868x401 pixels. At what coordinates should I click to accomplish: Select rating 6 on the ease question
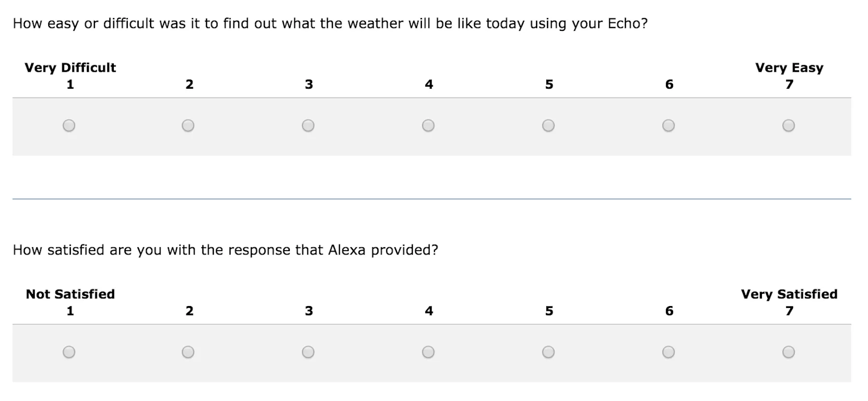tap(668, 125)
